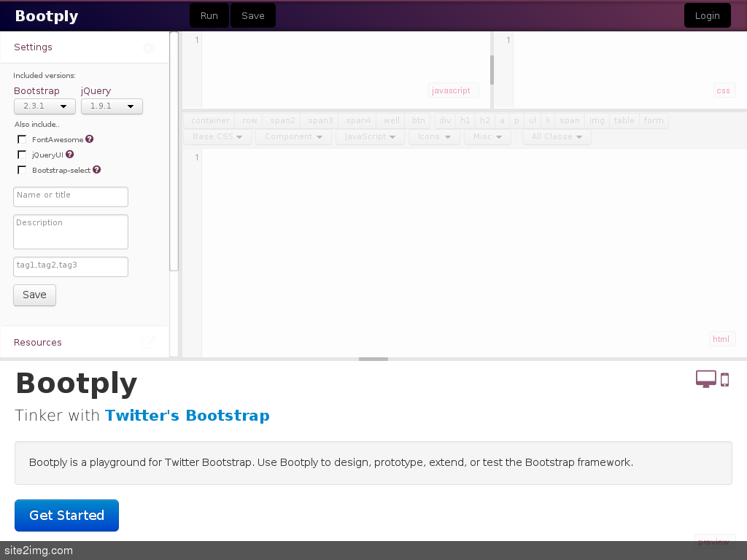Show jQueryUI help question icon

[x=69, y=155]
